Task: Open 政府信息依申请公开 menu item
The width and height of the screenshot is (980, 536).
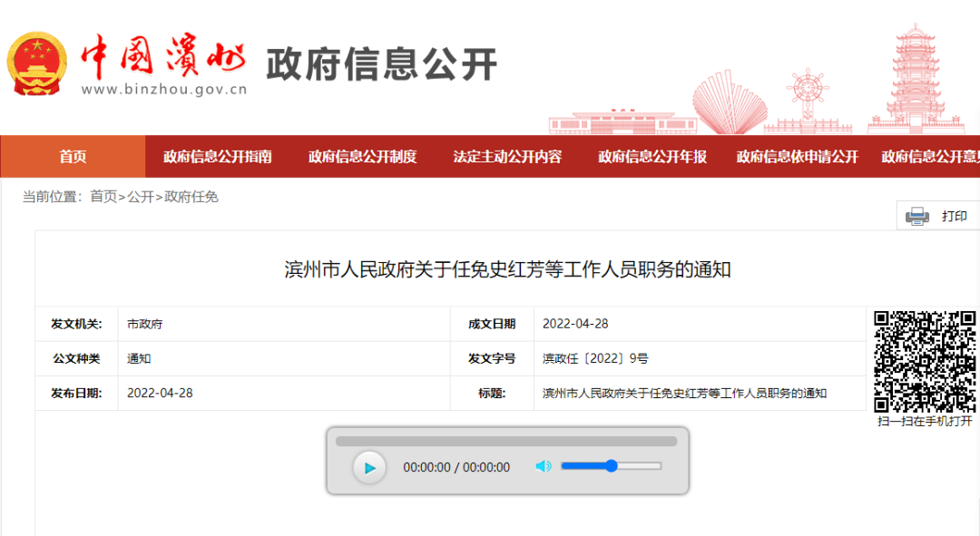Action: [x=798, y=157]
